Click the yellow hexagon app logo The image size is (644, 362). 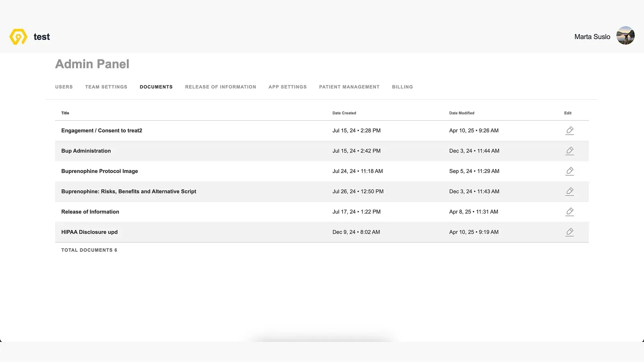tap(18, 37)
